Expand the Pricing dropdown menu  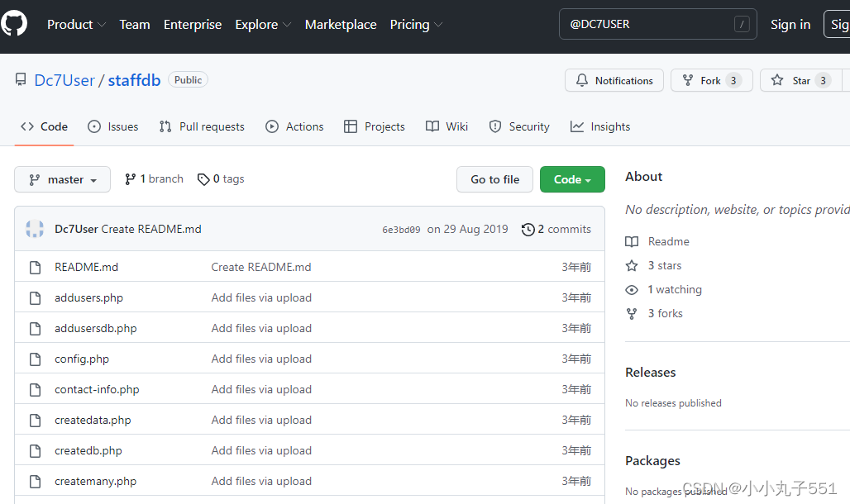pyautogui.click(x=416, y=25)
